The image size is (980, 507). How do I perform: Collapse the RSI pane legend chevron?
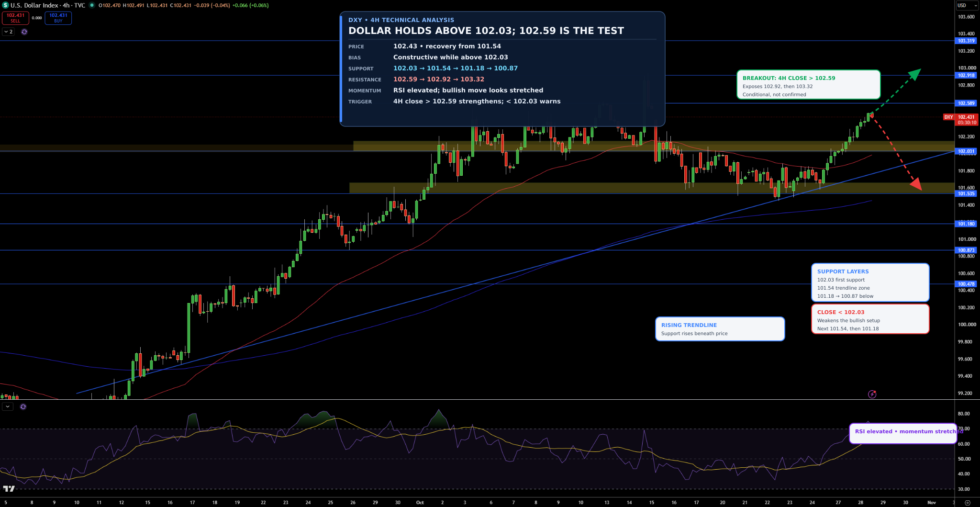7,406
